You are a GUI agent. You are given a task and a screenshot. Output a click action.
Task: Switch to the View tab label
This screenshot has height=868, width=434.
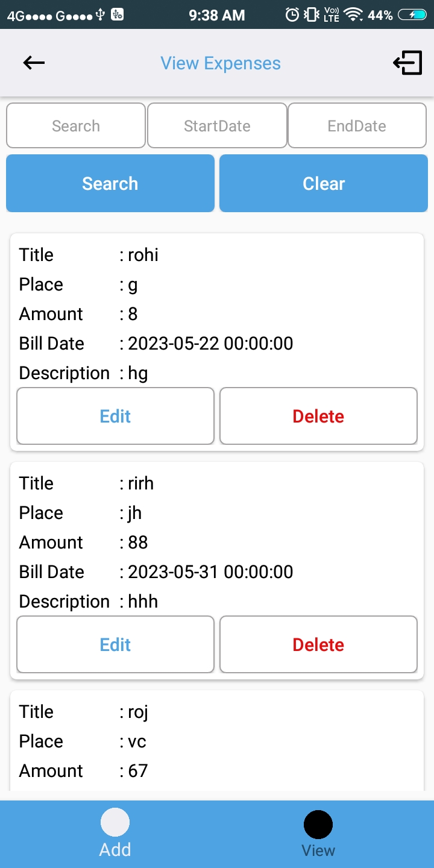pyautogui.click(x=318, y=851)
